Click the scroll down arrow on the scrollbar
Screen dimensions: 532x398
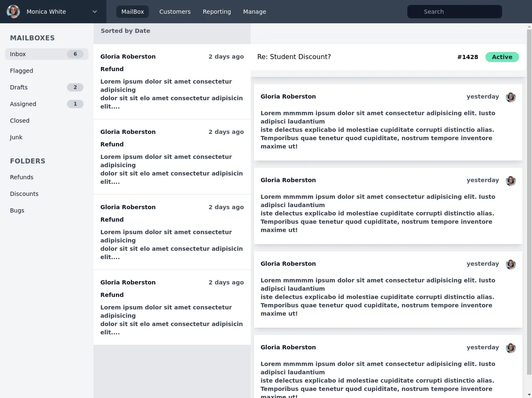point(529,394)
